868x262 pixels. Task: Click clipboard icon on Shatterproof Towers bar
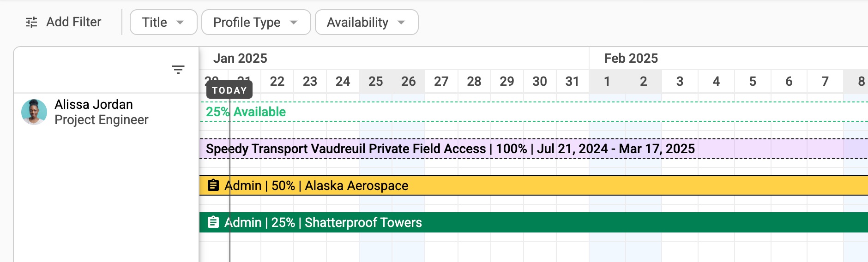tap(213, 222)
